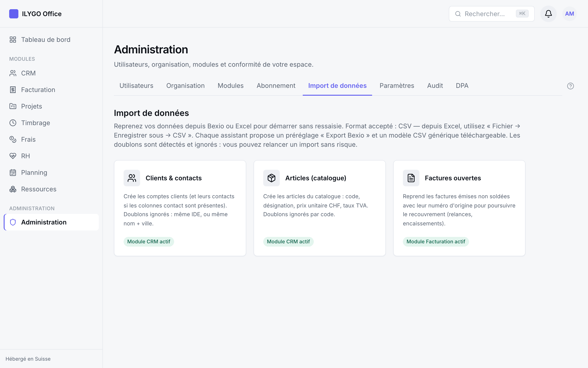Click the Clients & contacts description text
Screen dimensions: 588x368
tap(179, 210)
